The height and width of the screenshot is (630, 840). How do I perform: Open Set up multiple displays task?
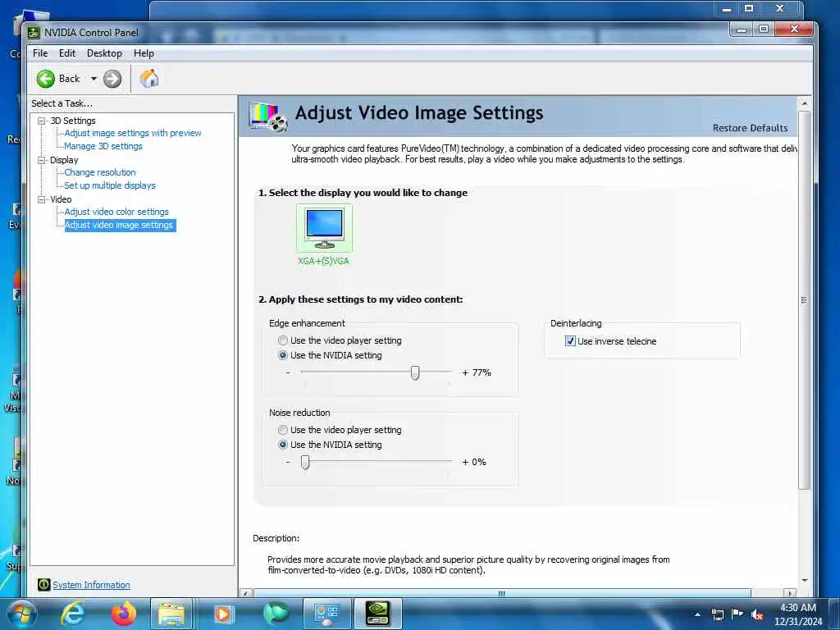110,185
